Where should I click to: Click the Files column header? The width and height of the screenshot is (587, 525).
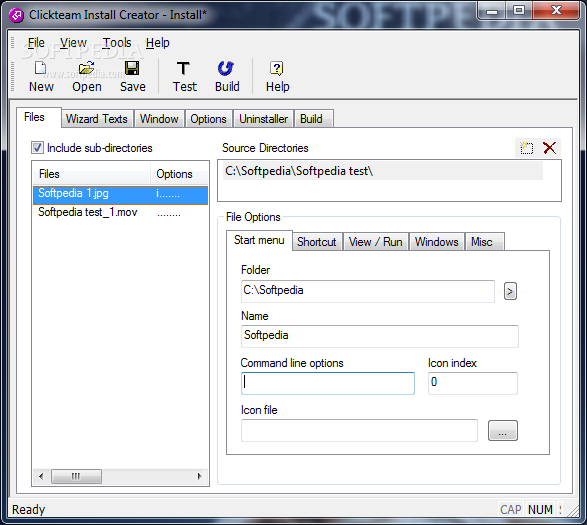point(91,174)
